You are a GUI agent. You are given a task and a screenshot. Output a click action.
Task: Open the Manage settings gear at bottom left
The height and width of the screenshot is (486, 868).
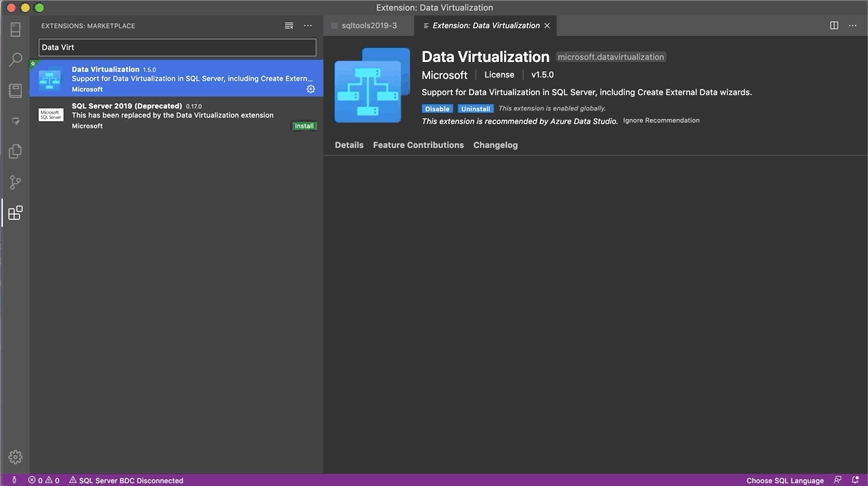pyautogui.click(x=15, y=456)
